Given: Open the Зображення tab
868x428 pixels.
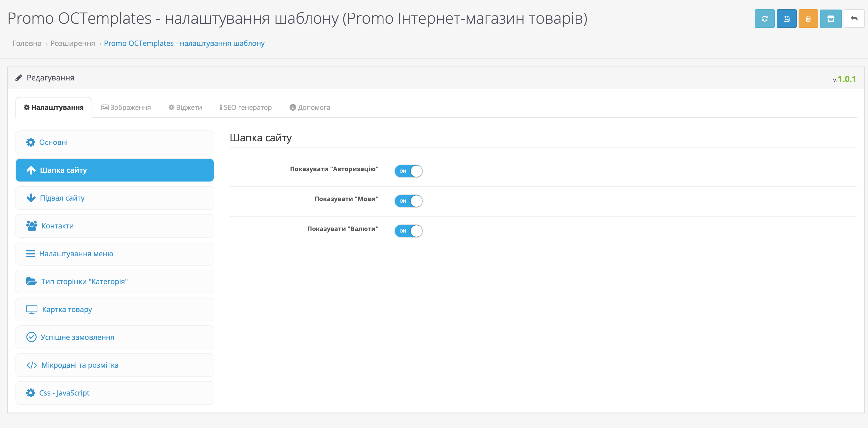Looking at the screenshot, I should click(126, 108).
